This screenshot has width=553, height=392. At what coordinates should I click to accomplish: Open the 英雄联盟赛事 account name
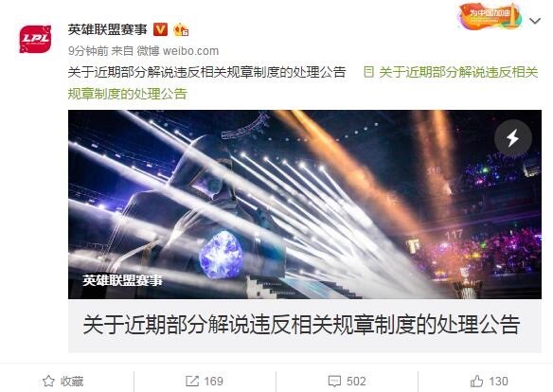tap(108, 29)
